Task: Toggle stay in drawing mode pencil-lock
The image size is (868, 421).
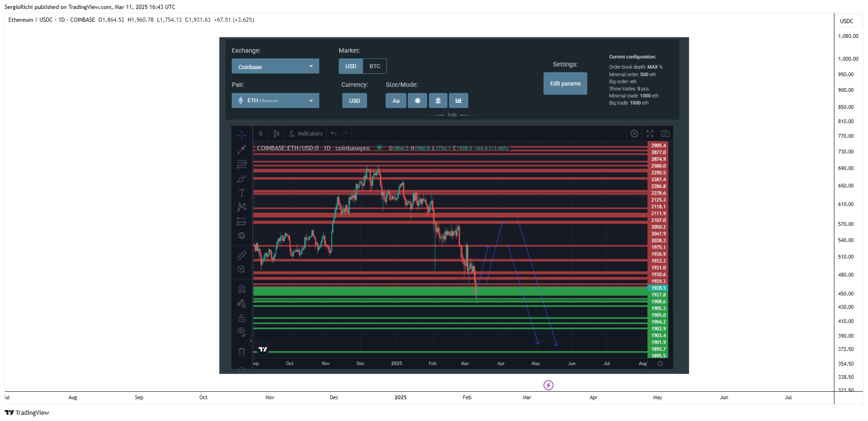Action: coord(242,304)
